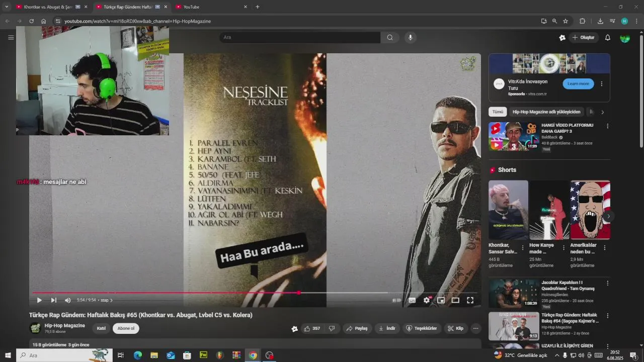This screenshot has width=644, height=362.
Task: Open more actions menu under the video
Action: (x=475, y=328)
